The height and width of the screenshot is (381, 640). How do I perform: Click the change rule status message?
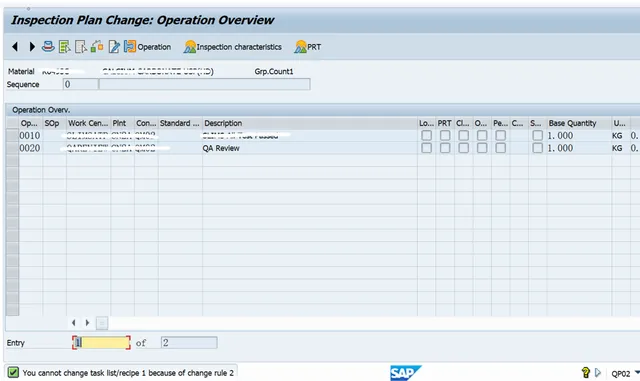pyautogui.click(x=128, y=373)
